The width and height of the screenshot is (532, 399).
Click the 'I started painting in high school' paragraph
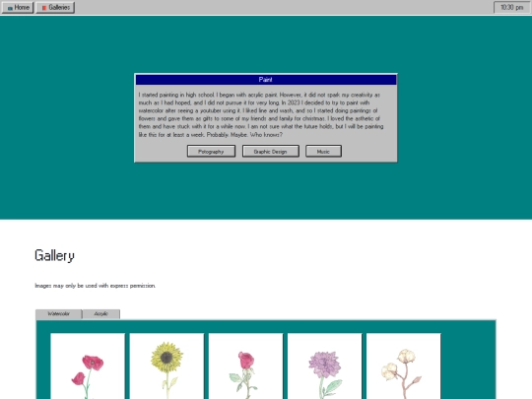261,114
